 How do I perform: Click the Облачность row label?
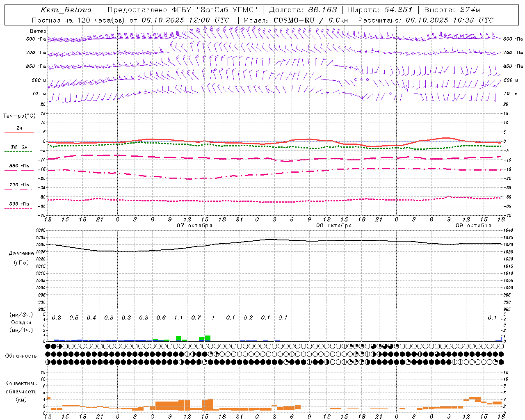21,356
